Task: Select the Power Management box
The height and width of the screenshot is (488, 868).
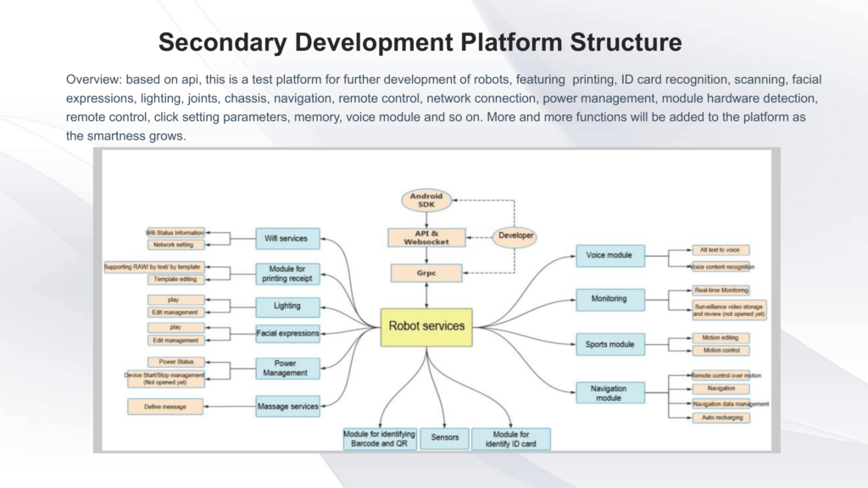Action: point(287,368)
